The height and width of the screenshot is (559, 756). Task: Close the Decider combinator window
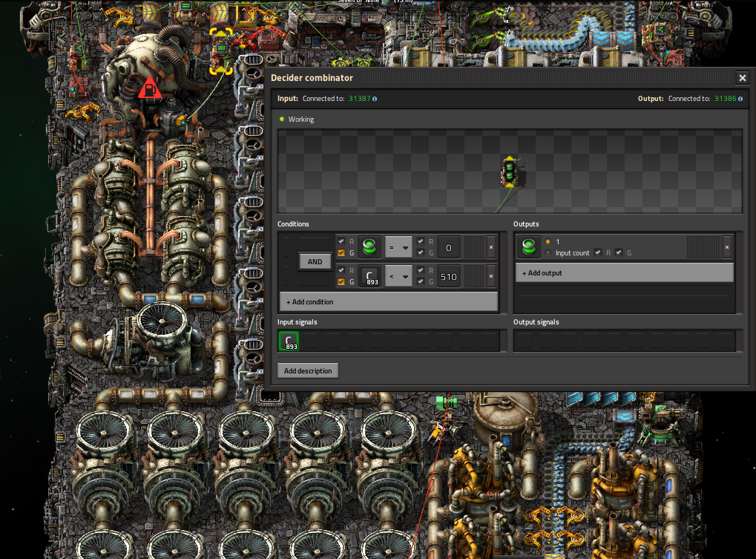point(743,78)
